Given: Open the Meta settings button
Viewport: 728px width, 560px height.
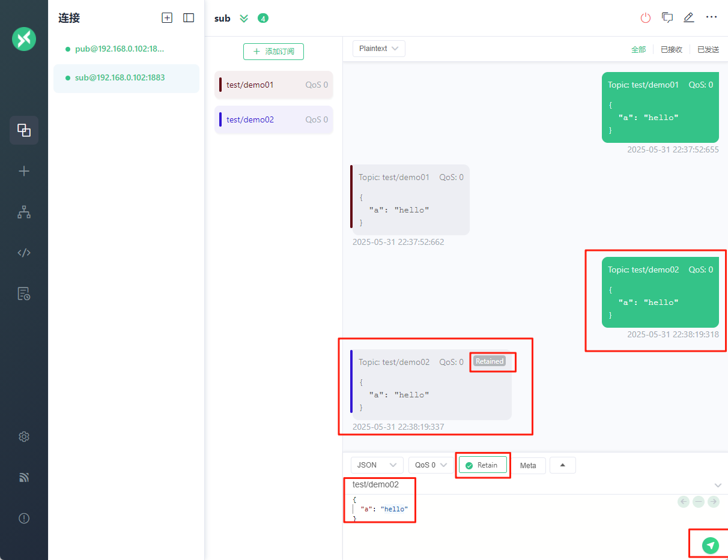Looking at the screenshot, I should 528,466.
